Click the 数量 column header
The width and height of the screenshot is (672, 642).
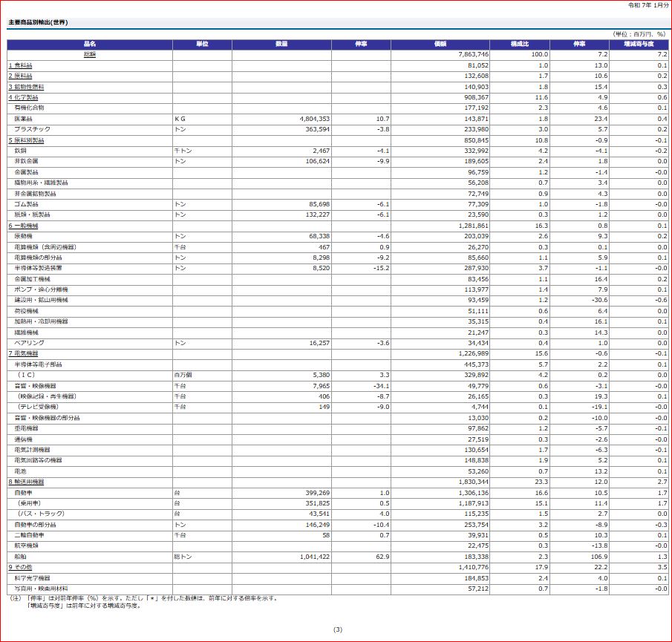coord(281,44)
